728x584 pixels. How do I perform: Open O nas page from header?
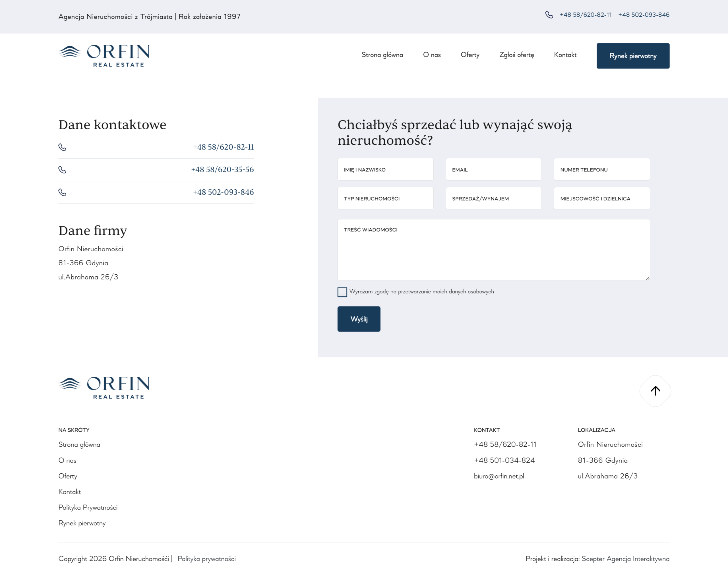pyautogui.click(x=431, y=55)
